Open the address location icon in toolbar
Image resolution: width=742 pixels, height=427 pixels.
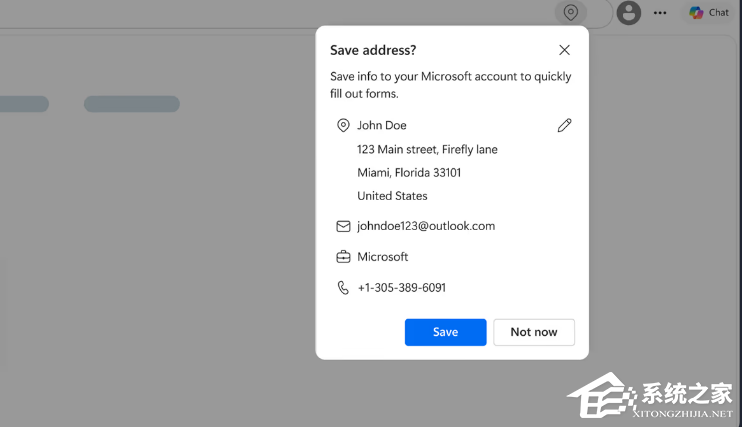click(571, 12)
